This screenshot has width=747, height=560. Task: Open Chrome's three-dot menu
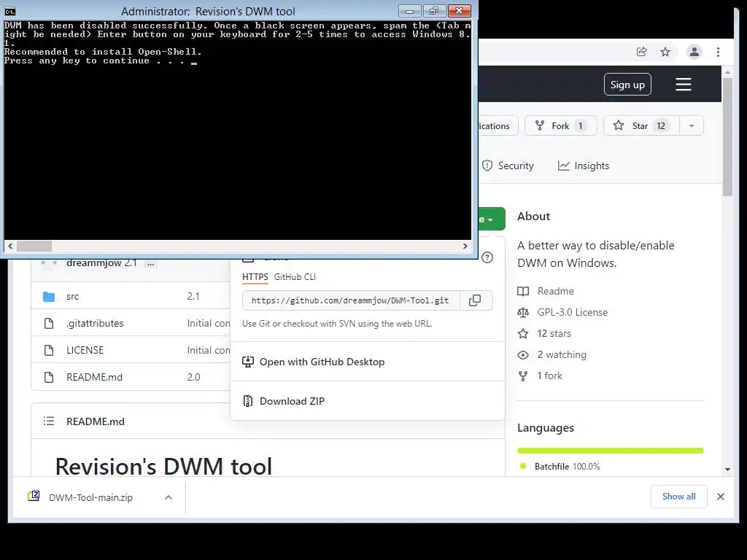pos(718,52)
